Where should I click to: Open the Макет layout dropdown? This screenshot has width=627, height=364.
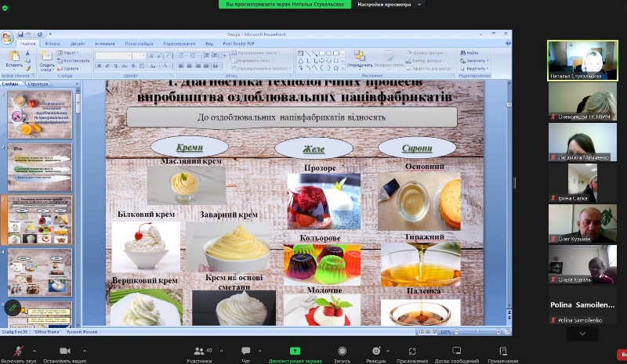(68, 52)
